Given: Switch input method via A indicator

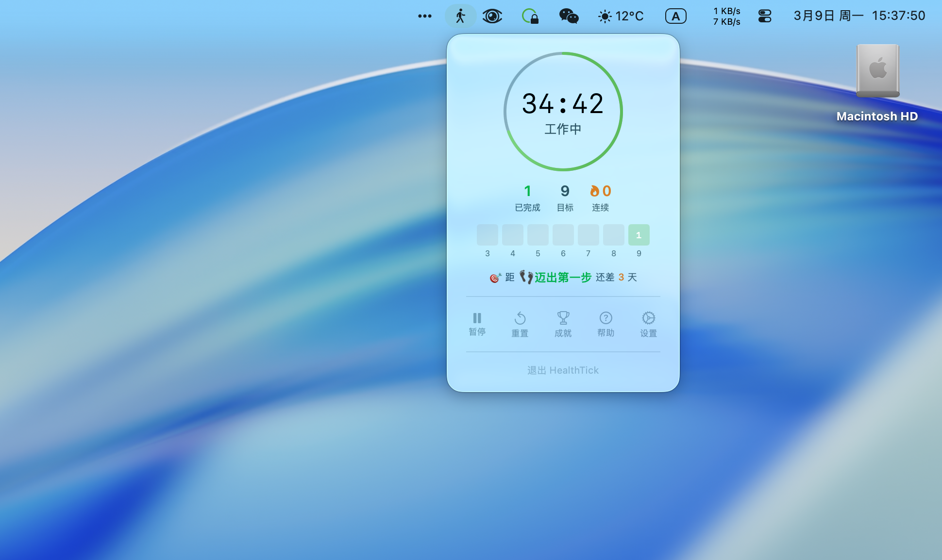Looking at the screenshot, I should [x=675, y=16].
